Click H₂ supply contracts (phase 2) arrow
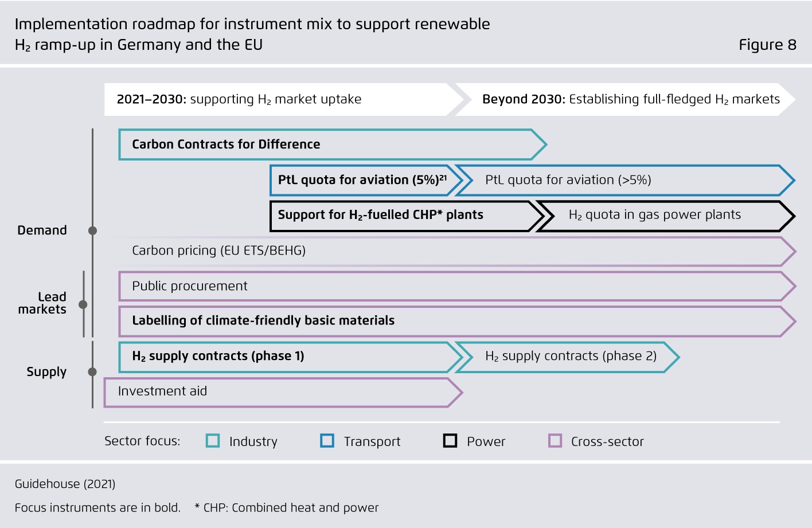 pos(568,357)
